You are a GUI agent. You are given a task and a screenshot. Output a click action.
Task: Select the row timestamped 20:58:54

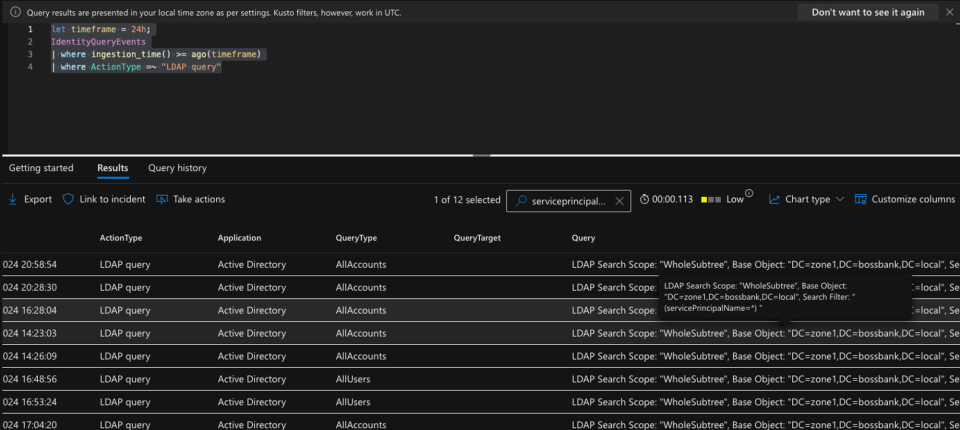480,265
